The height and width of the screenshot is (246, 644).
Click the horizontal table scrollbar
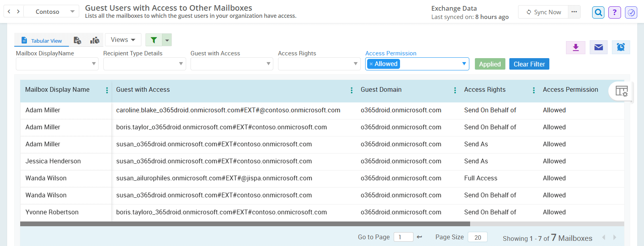245,224
